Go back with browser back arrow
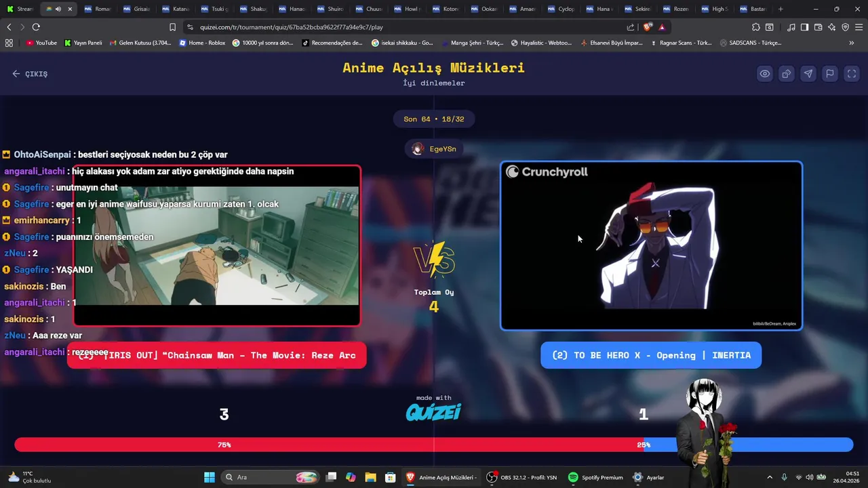 click(9, 27)
